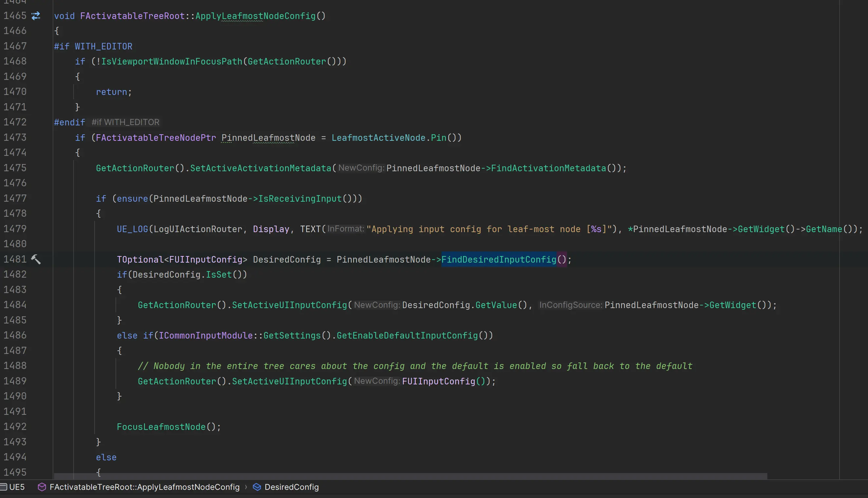Click the SetActiveActivationMetadata call on line 1475
This screenshot has height=498, width=868.
pyautogui.click(x=260, y=168)
